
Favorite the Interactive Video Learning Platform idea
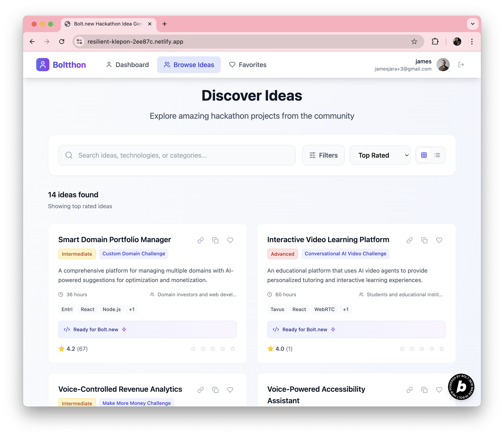pyautogui.click(x=439, y=240)
